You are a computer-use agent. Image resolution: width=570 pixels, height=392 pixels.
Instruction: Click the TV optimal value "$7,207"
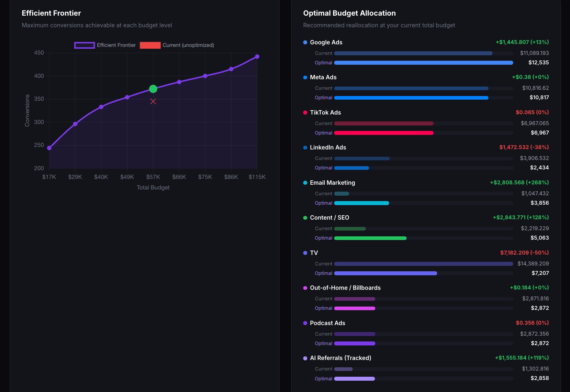point(540,273)
